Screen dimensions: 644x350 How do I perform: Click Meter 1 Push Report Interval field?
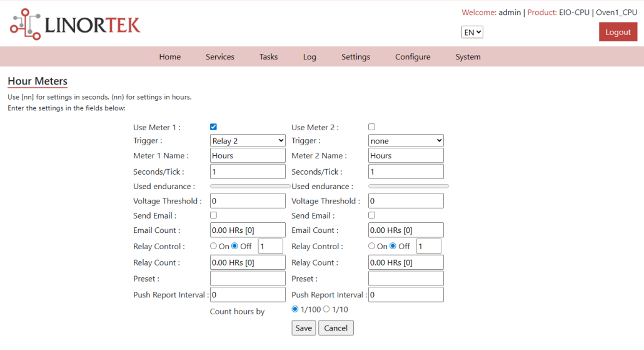pyautogui.click(x=248, y=294)
